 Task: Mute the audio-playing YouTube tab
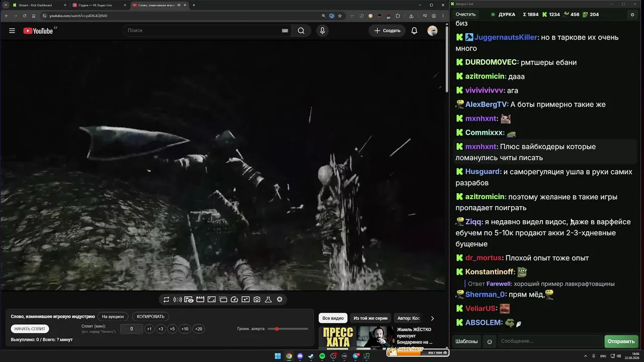pos(179,5)
